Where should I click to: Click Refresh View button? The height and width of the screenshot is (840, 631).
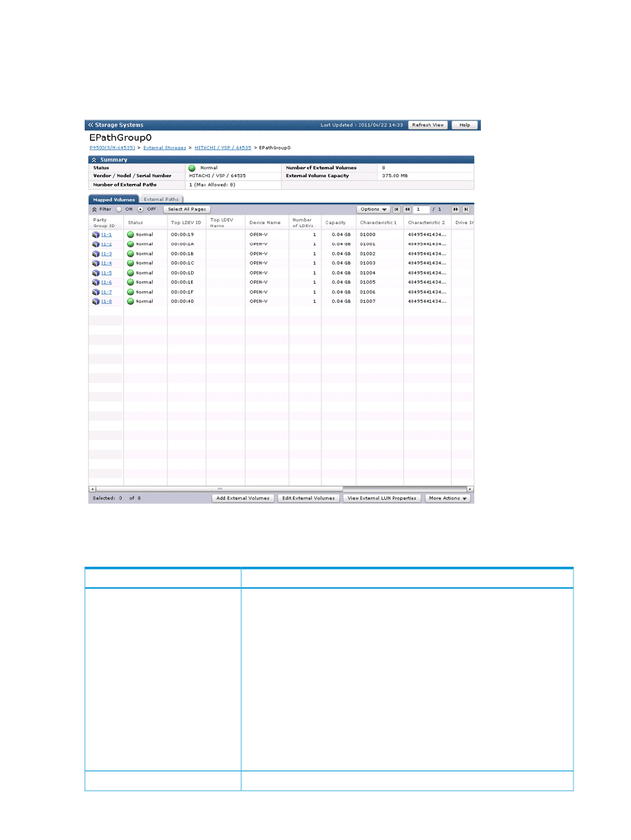428,125
